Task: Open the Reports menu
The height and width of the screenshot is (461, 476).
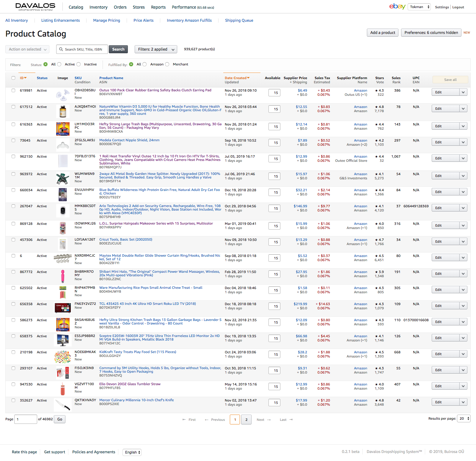Action: click(x=158, y=7)
